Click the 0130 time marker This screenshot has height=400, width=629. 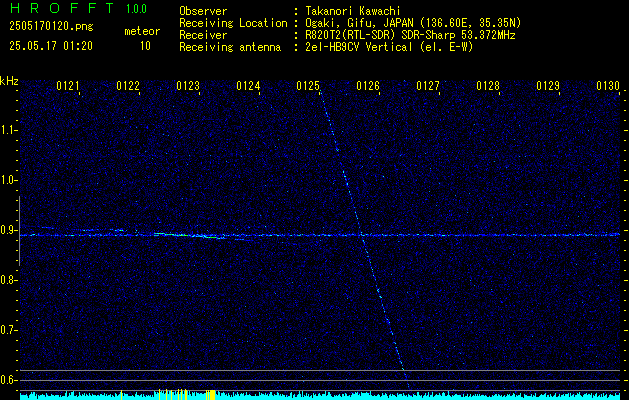[608, 86]
